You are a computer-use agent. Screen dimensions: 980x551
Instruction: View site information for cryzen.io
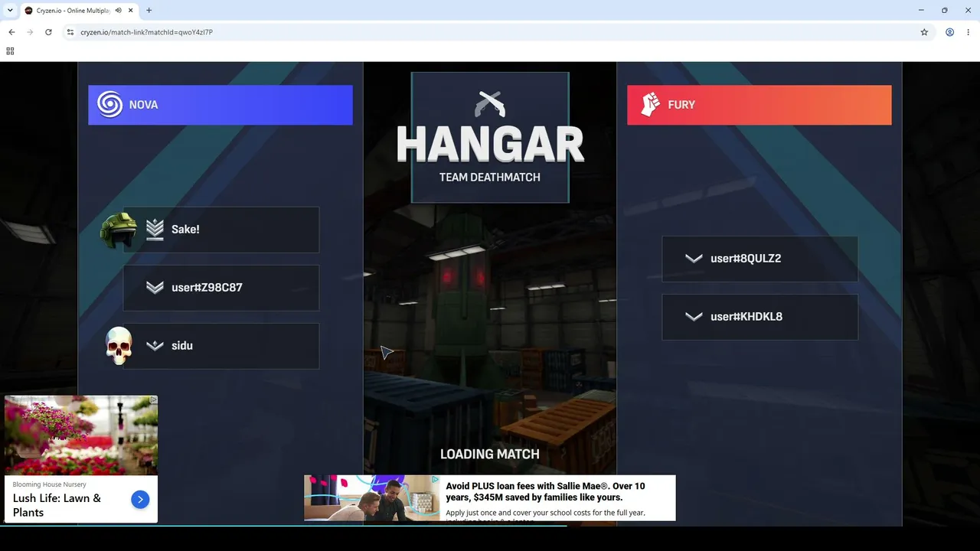pyautogui.click(x=70, y=32)
